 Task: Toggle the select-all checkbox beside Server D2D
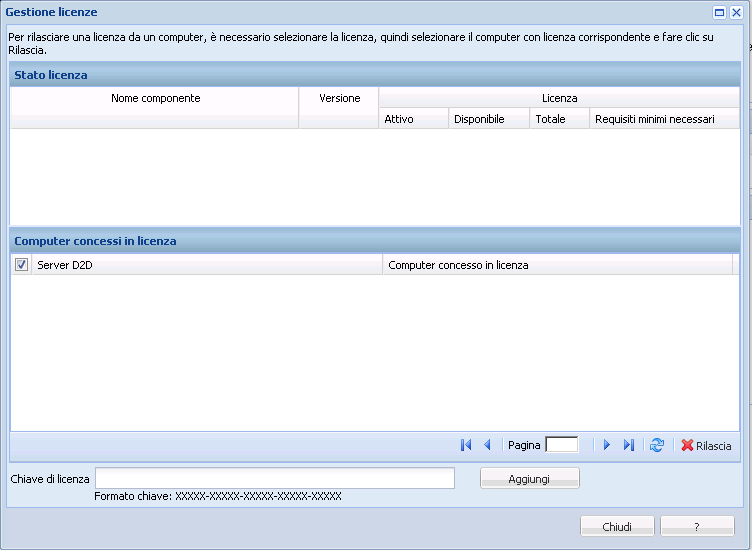coord(22,265)
